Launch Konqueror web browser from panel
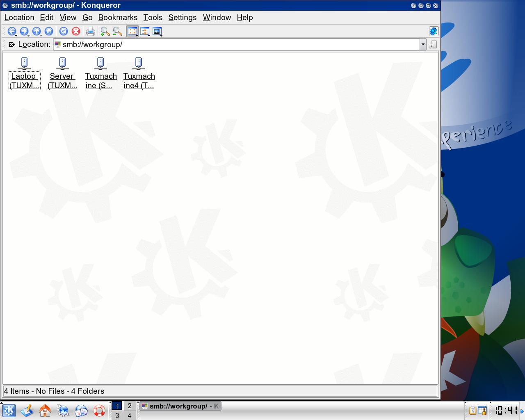Viewport: 525px width, 420px height. pos(63,410)
